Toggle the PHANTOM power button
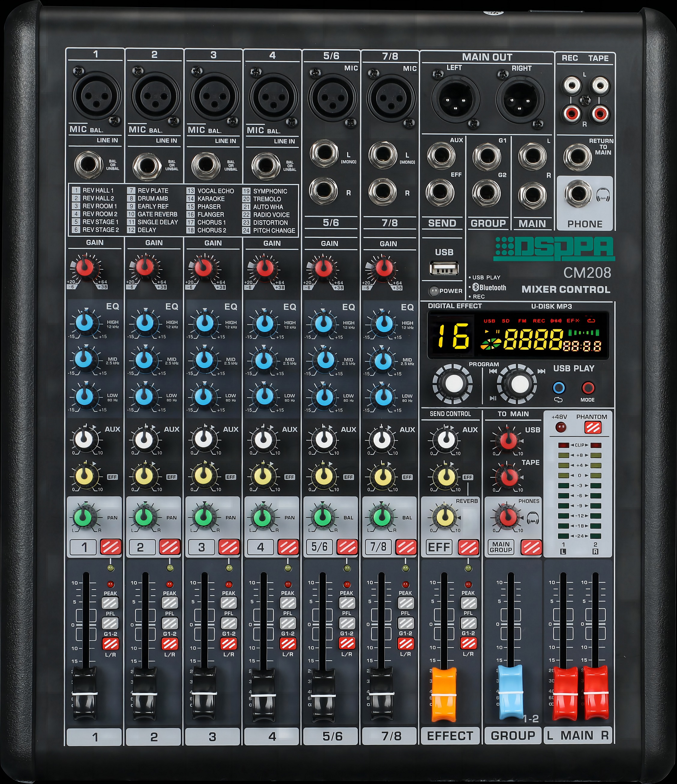This screenshot has height=784, width=677. click(x=593, y=427)
